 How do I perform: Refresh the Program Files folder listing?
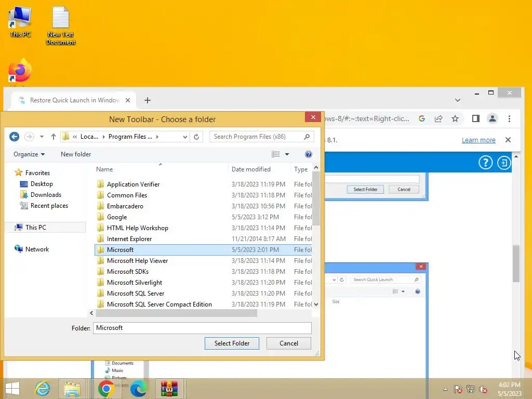tap(196, 137)
